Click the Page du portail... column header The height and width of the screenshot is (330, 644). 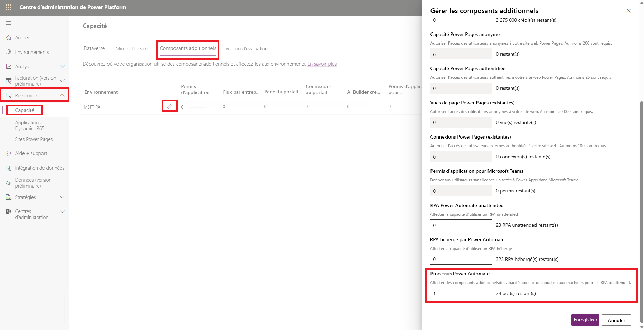[283, 92]
